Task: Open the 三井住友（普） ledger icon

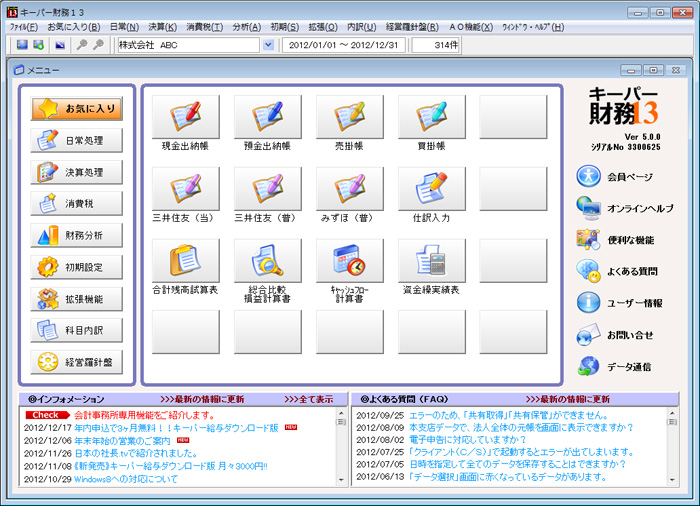Action: (268, 189)
